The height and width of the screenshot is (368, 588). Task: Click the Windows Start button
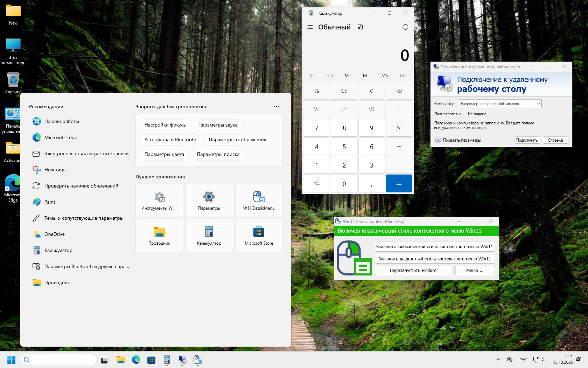(11, 360)
